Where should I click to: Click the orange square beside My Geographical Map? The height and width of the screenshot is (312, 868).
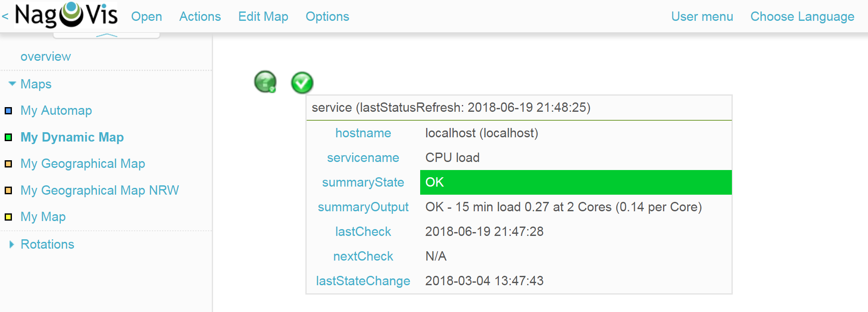8,164
